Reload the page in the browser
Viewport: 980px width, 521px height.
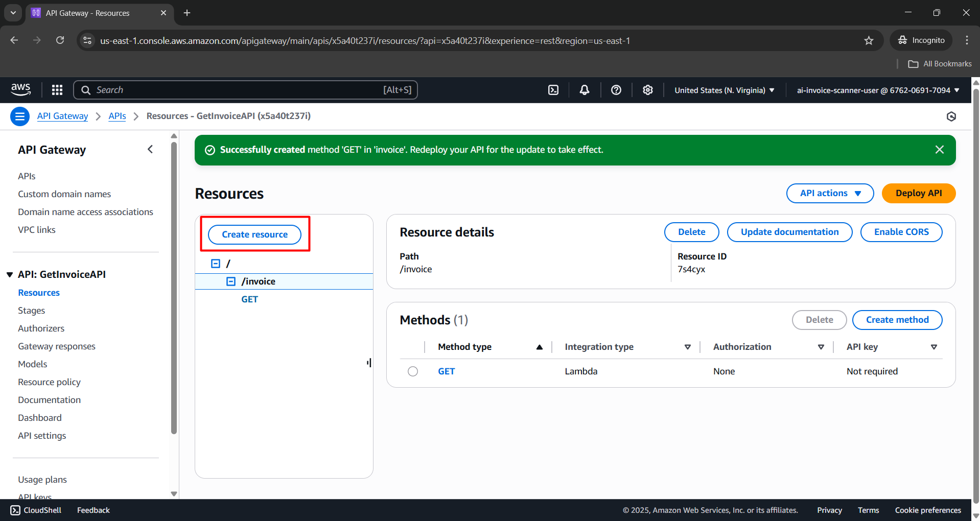(x=60, y=40)
